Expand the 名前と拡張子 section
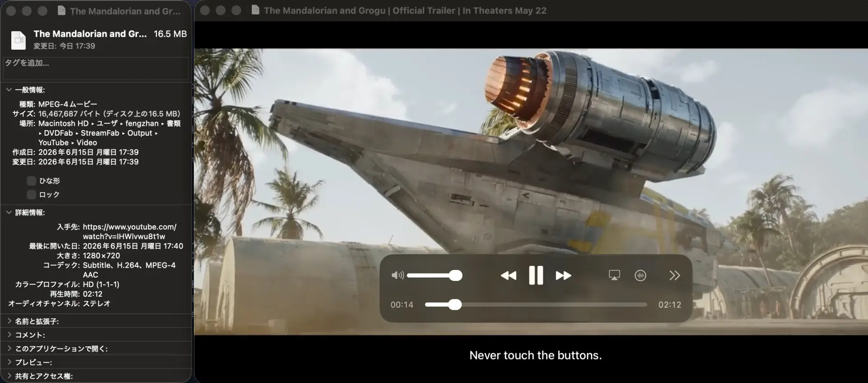Viewport: 868px width, 383px height. tap(9, 321)
